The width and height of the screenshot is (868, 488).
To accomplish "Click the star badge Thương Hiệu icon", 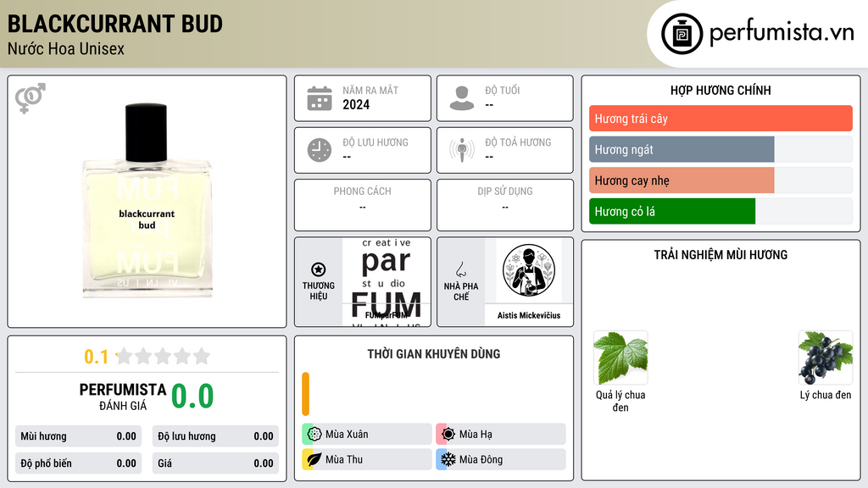I will click(319, 269).
